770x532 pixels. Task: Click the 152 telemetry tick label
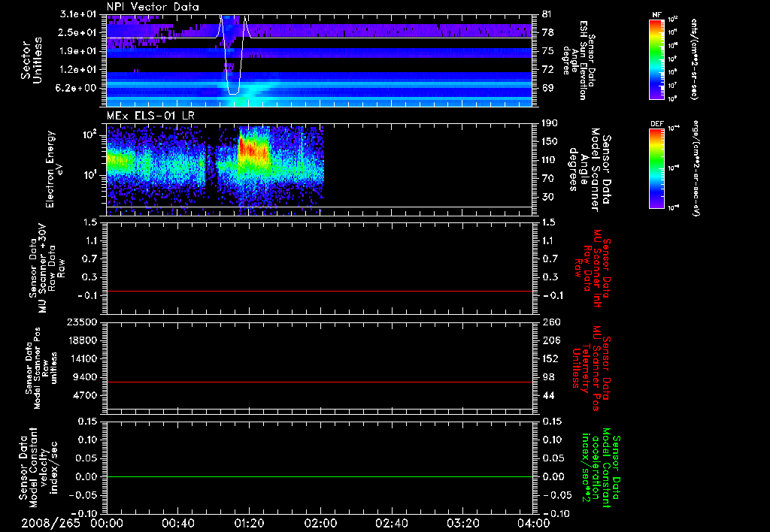pyautogui.click(x=550, y=358)
